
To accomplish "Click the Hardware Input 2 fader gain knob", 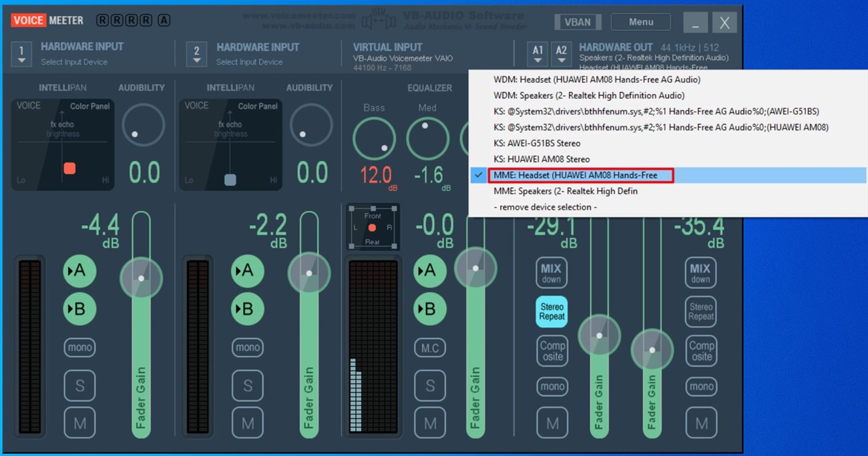I will (x=308, y=273).
